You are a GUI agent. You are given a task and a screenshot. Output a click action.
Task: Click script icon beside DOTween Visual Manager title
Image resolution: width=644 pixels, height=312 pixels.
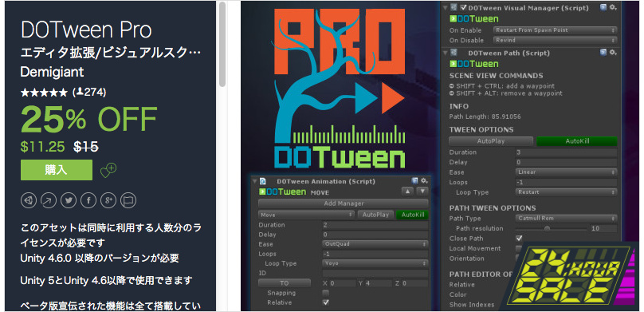tap(454, 7)
